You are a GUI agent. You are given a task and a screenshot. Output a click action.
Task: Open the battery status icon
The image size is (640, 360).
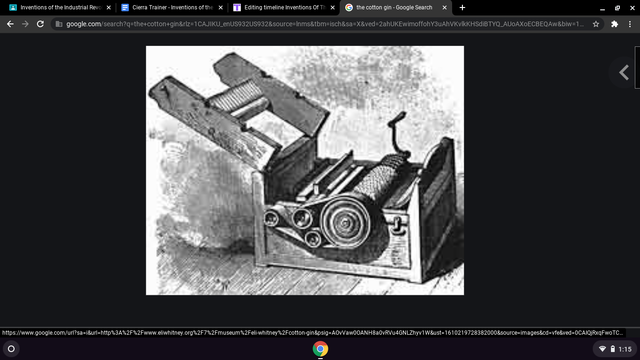pyautogui.click(x=613, y=349)
